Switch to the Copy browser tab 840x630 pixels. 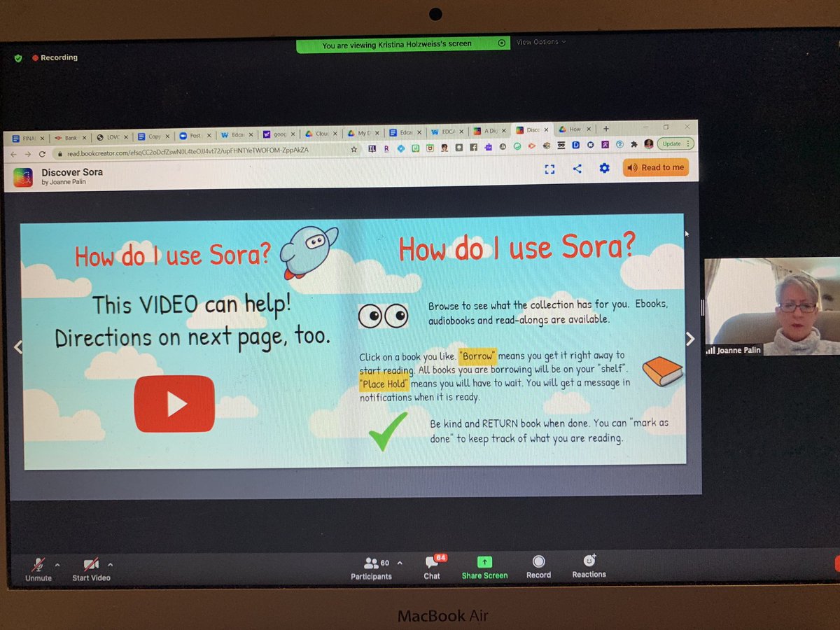point(153,136)
